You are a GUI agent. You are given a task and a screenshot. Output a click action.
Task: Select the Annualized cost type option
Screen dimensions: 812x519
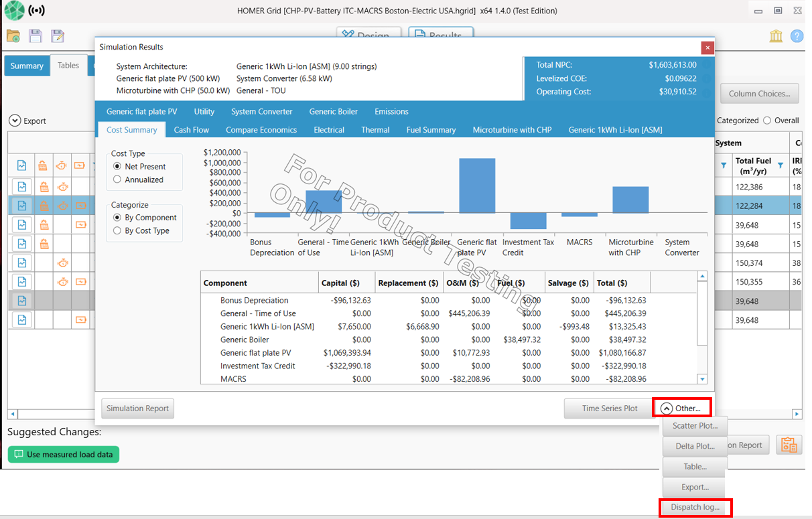[x=118, y=179]
